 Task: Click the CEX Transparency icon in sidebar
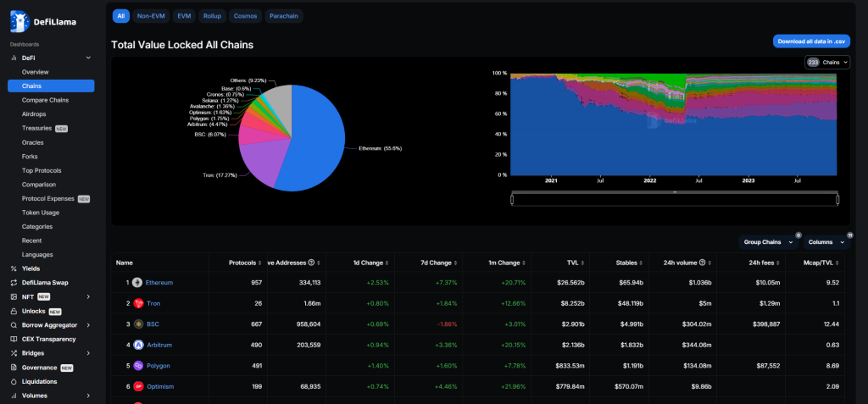click(14, 339)
